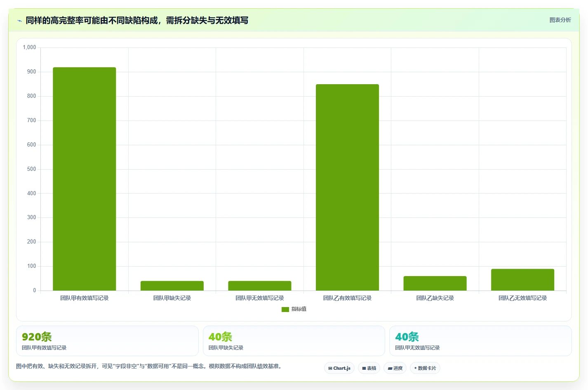Click the y-axis value 500

pyautogui.click(x=32, y=169)
